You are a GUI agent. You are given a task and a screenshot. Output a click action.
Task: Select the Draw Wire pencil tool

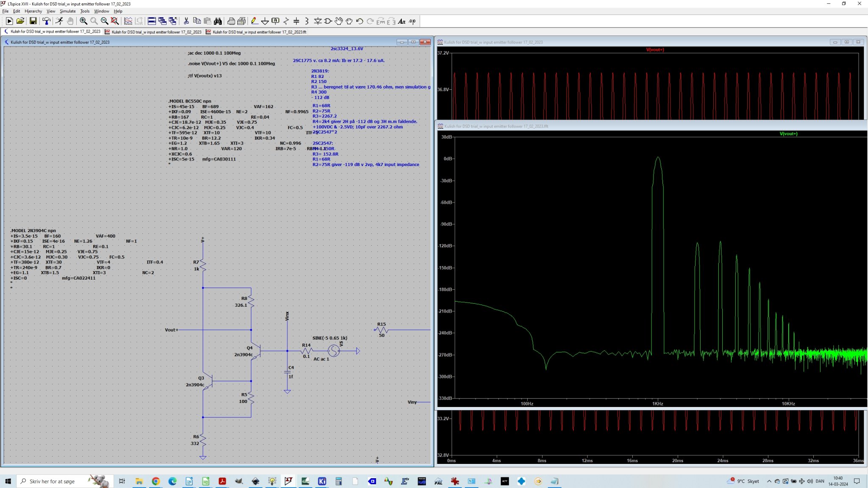[x=254, y=21]
